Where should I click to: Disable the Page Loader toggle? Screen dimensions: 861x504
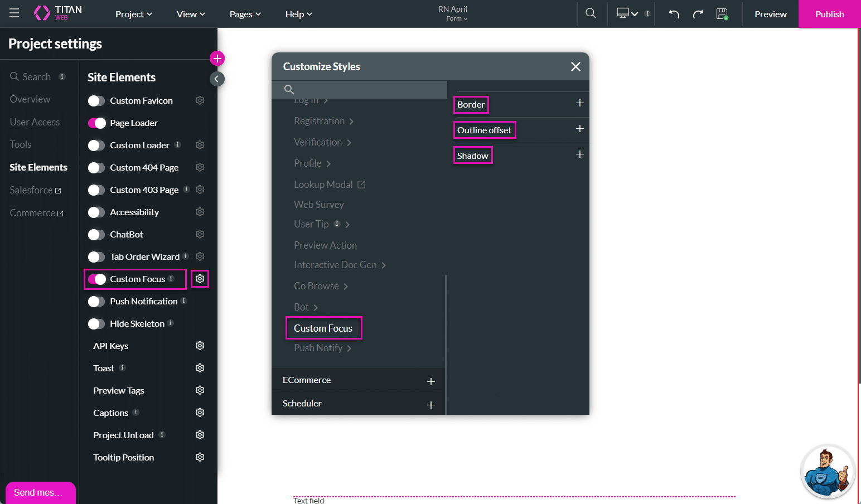tap(96, 123)
